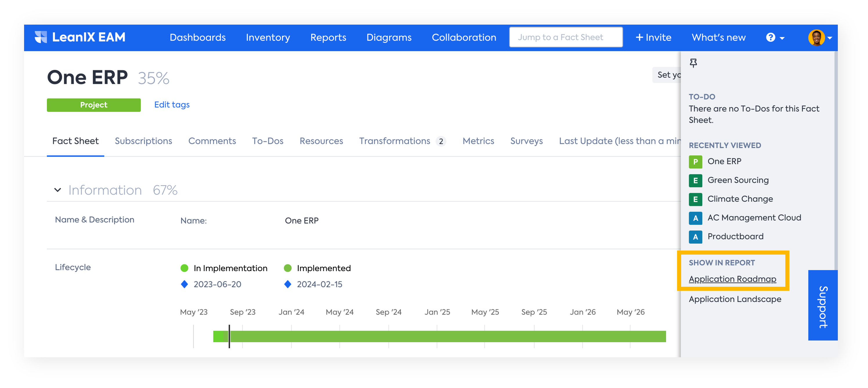Click the One ERP project icon in Recently Viewed
868x388 pixels.
click(x=695, y=162)
